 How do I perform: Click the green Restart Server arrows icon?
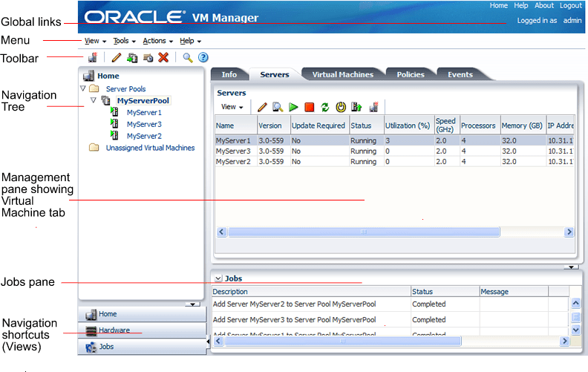tap(324, 107)
